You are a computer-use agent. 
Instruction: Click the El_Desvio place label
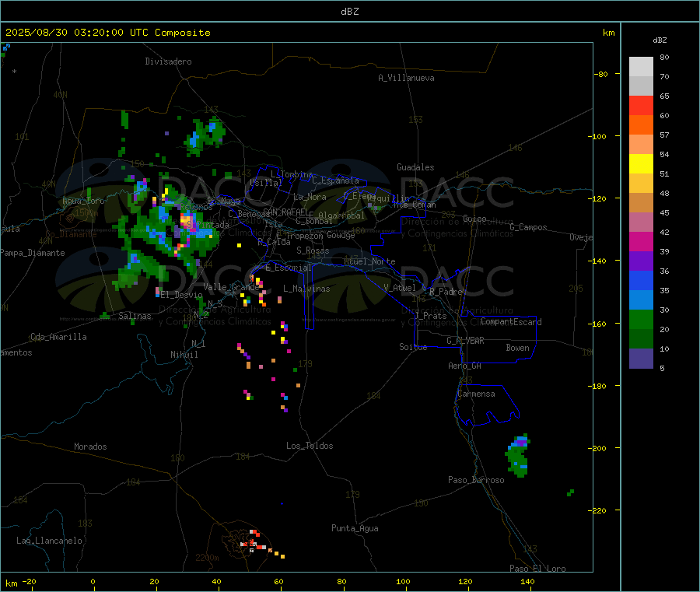point(182,295)
